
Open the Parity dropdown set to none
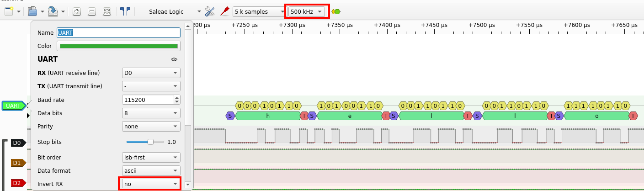click(x=151, y=126)
